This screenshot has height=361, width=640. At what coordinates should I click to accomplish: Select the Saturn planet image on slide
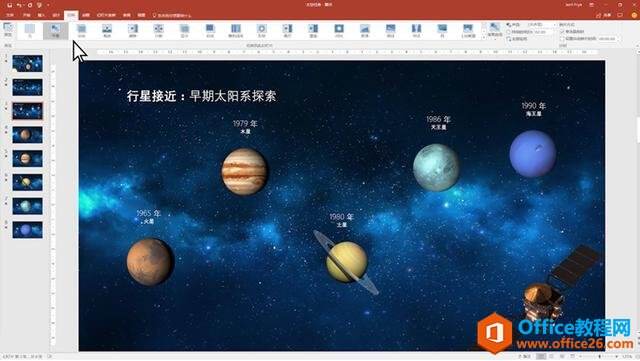[346, 262]
